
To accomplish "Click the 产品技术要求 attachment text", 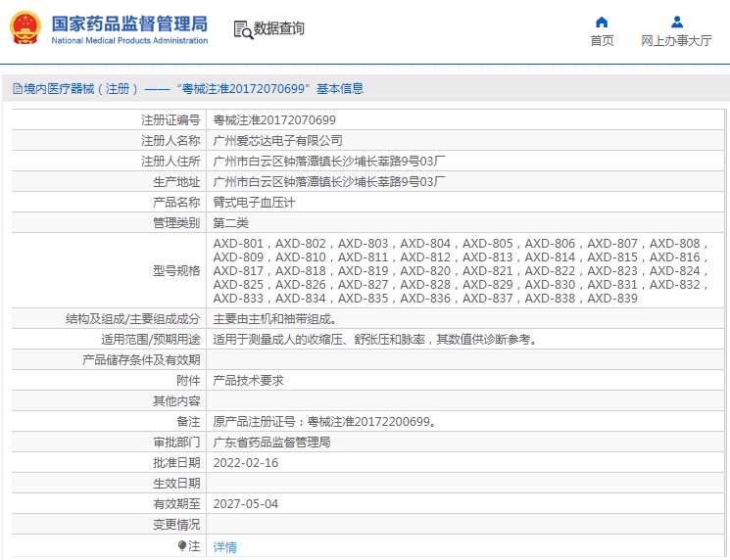I will 248,381.
